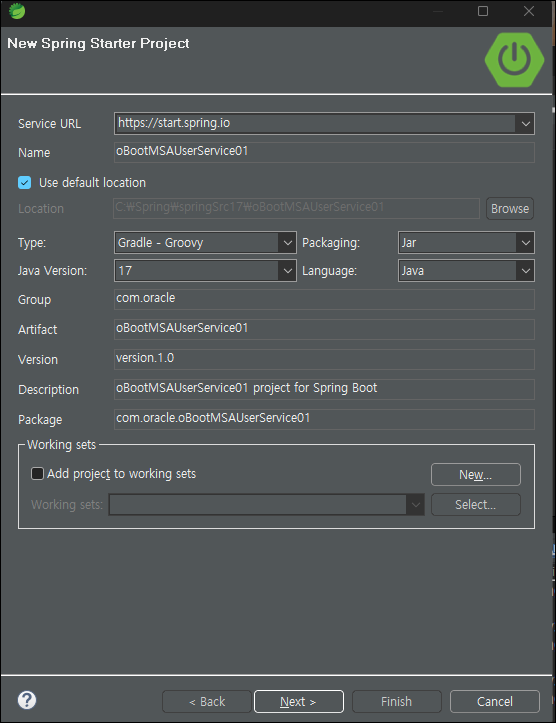Click the New... working set button
Screen dimensions: 556x723
pos(476,474)
